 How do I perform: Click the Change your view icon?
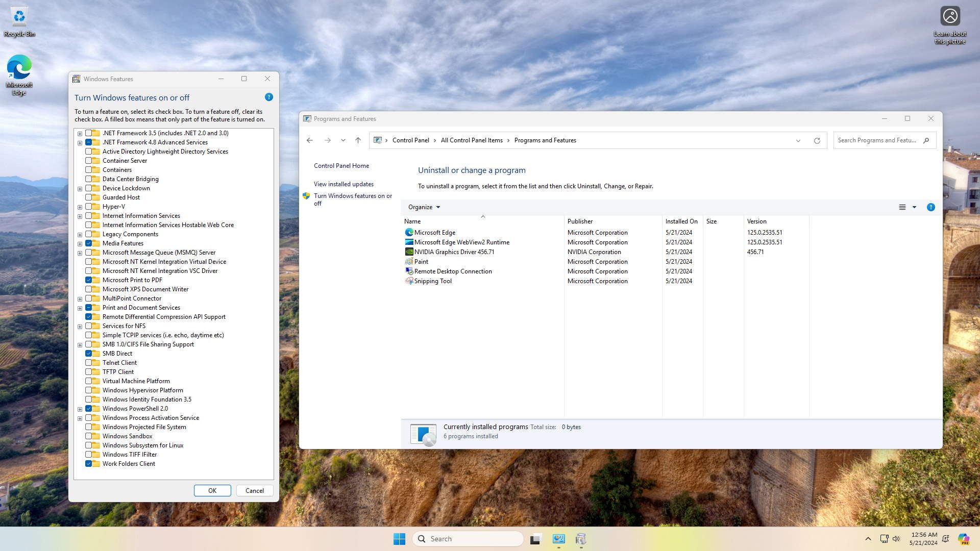[x=902, y=207]
